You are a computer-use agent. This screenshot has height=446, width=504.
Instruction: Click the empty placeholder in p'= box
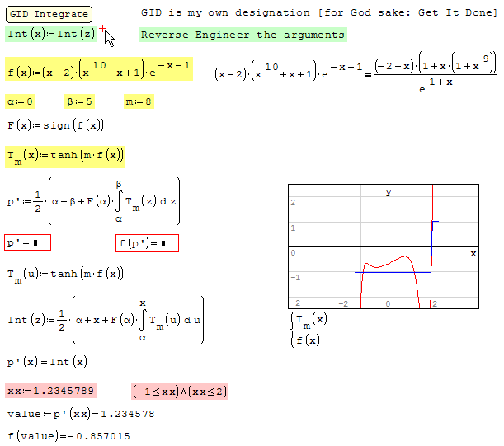(x=35, y=243)
